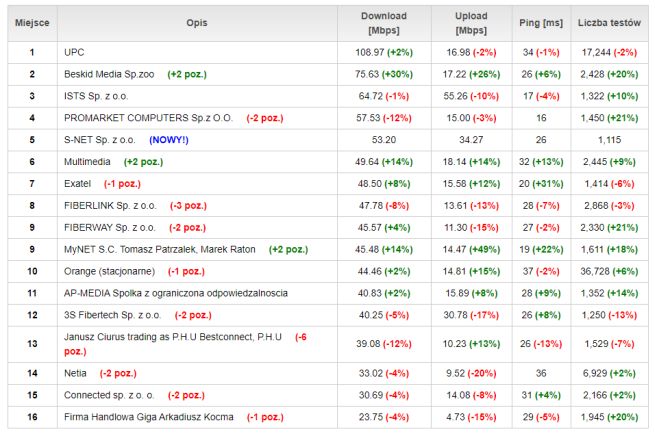Click the Opis column header
The width and height of the screenshot is (655, 436).
197,23
